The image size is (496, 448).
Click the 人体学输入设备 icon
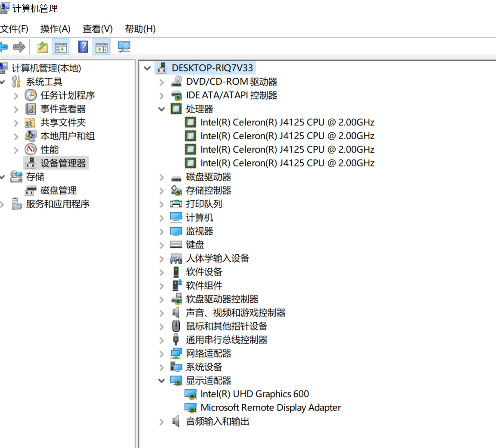pos(176,258)
